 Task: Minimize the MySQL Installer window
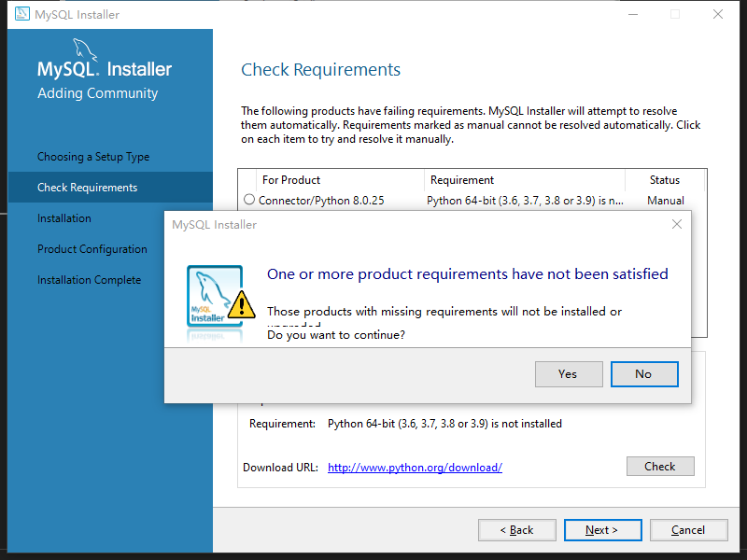(x=631, y=14)
